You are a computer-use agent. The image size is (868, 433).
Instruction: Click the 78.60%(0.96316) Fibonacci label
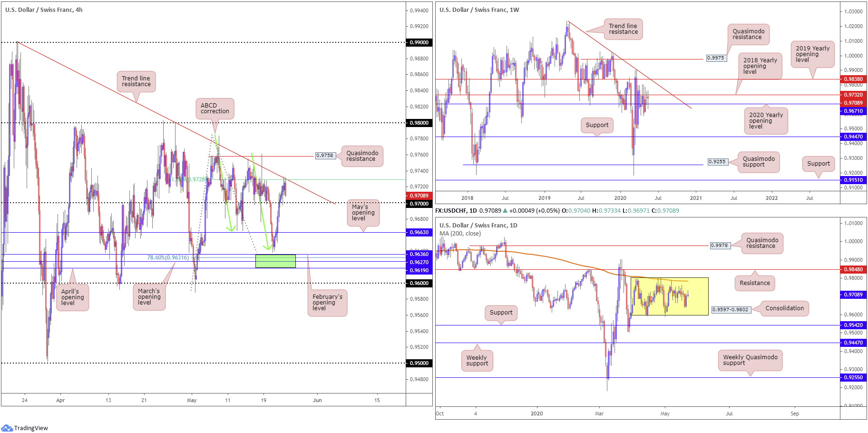click(168, 257)
